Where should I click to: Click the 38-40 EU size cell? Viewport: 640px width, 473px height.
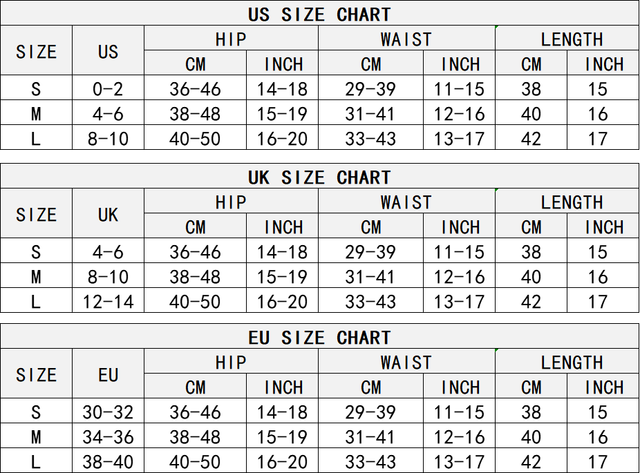[108, 461]
